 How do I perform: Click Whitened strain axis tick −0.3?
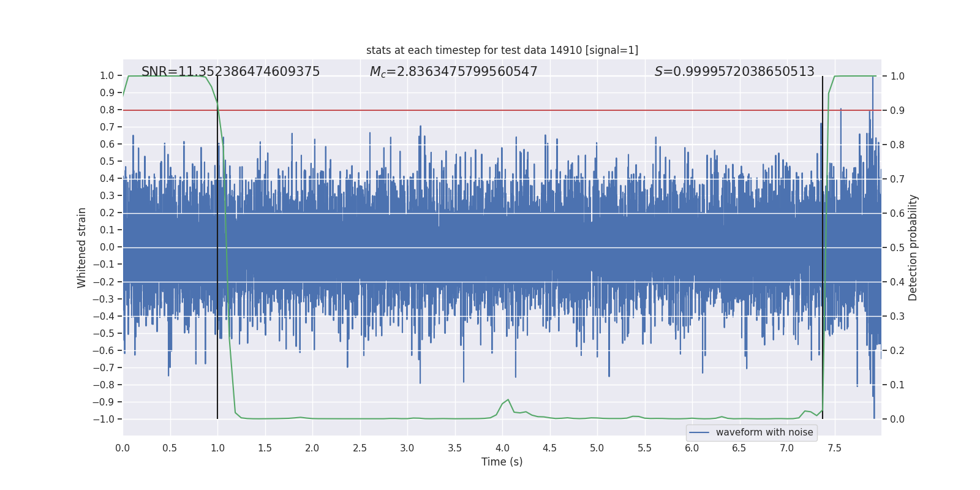point(104,299)
